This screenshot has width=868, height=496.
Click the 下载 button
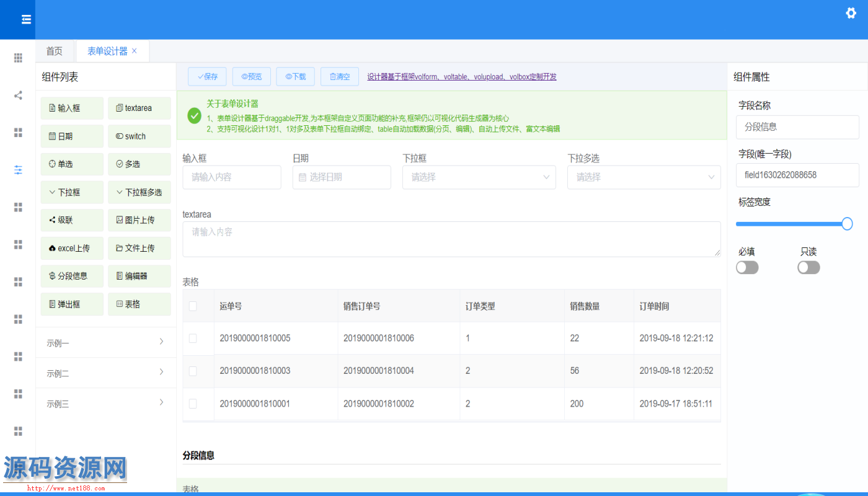point(295,76)
